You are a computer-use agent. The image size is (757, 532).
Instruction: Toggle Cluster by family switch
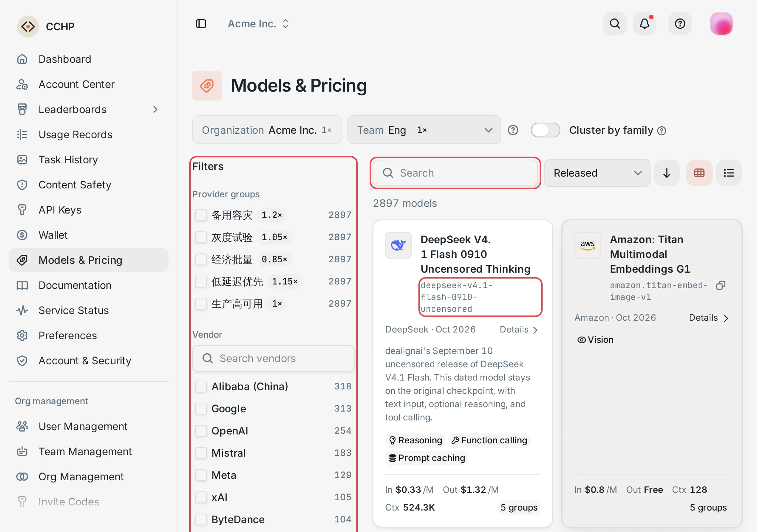[546, 130]
